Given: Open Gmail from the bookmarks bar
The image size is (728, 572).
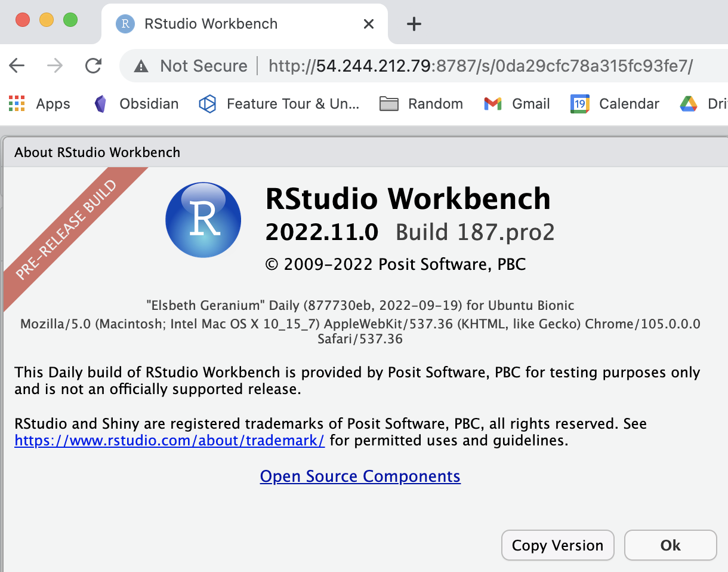Looking at the screenshot, I should pos(517,103).
